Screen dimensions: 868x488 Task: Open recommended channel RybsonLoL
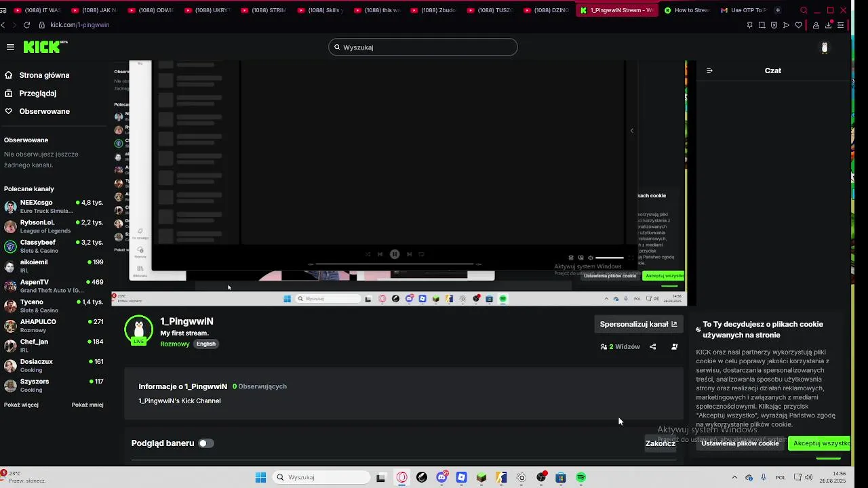point(54,226)
